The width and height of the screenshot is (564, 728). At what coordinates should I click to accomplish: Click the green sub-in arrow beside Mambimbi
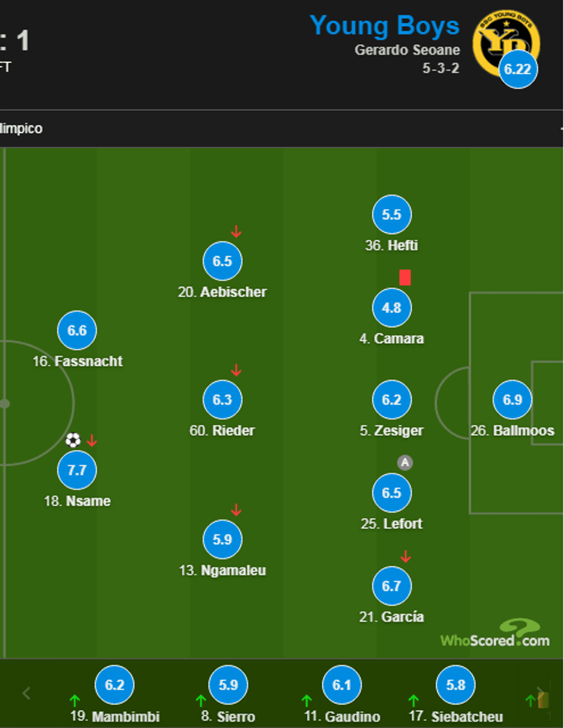coord(75,701)
